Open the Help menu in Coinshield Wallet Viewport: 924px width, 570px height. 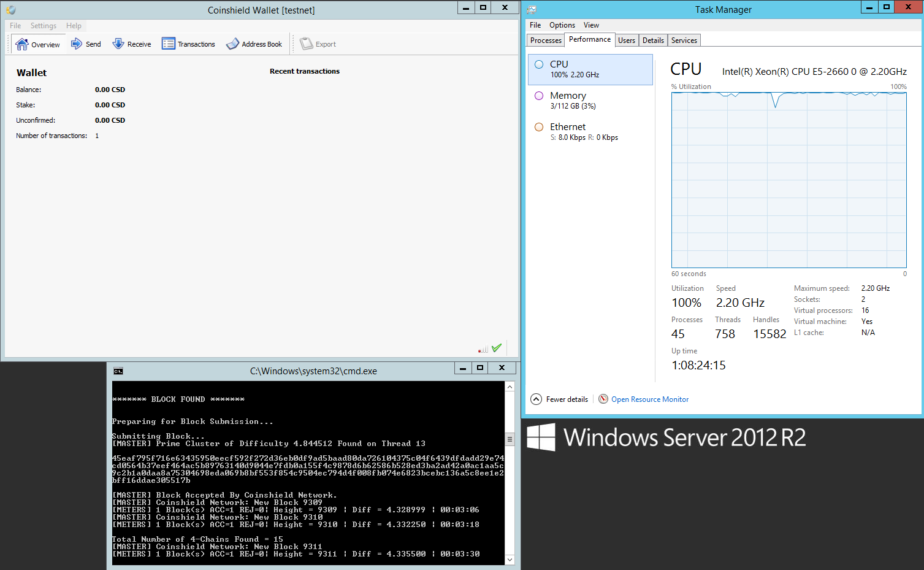tap(74, 26)
